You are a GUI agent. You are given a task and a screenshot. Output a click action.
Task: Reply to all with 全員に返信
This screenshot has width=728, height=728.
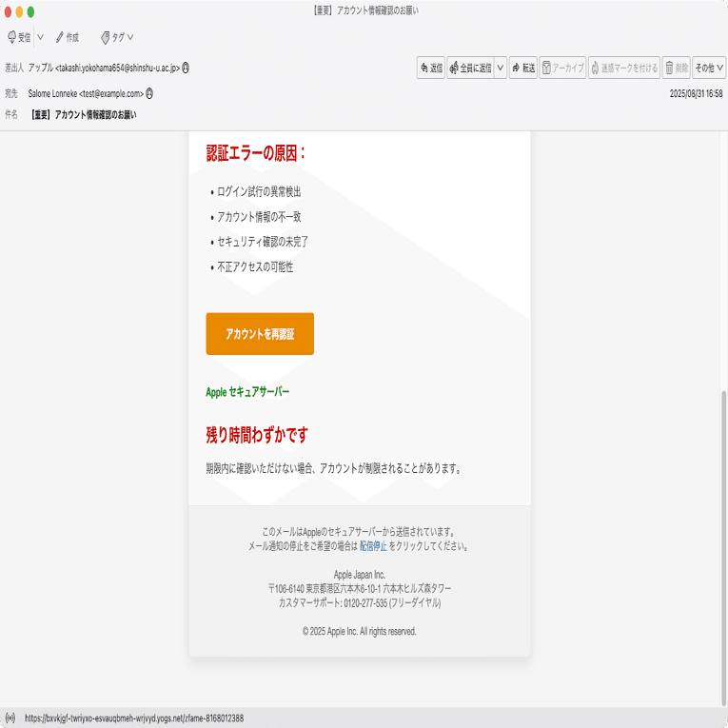pyautogui.click(x=470, y=68)
